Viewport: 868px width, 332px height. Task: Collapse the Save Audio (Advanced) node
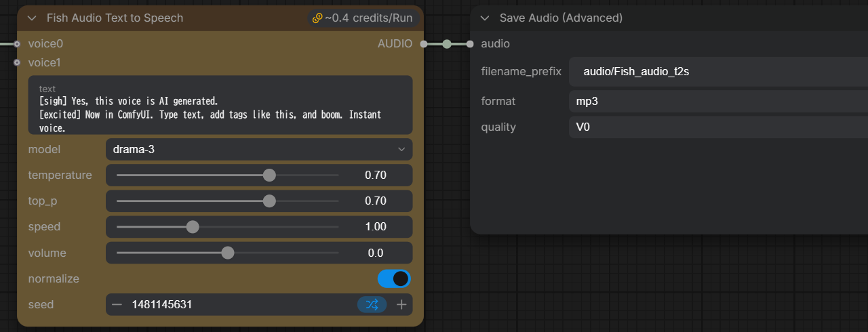pyautogui.click(x=484, y=18)
